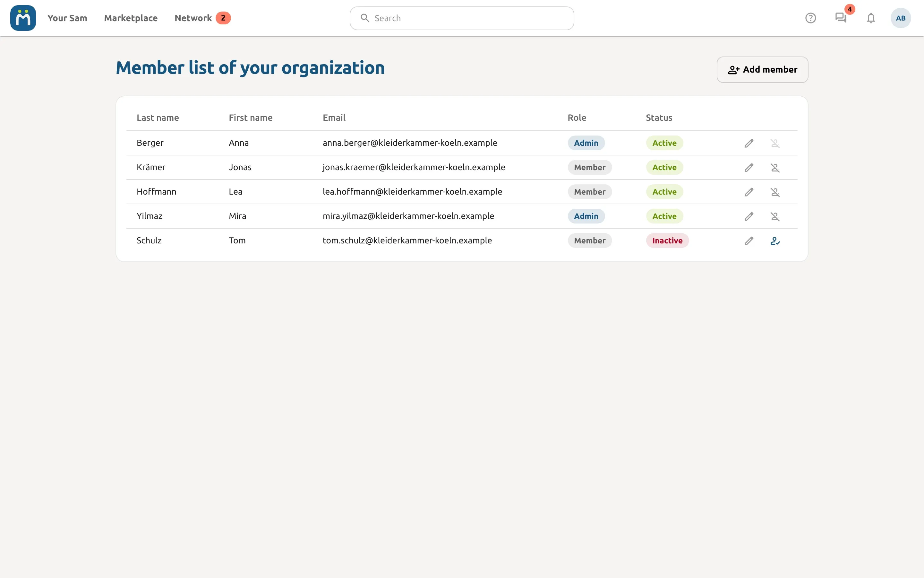Edit Lea Hoffmann with pencil icon
This screenshot has width=924, height=578.
pos(749,192)
